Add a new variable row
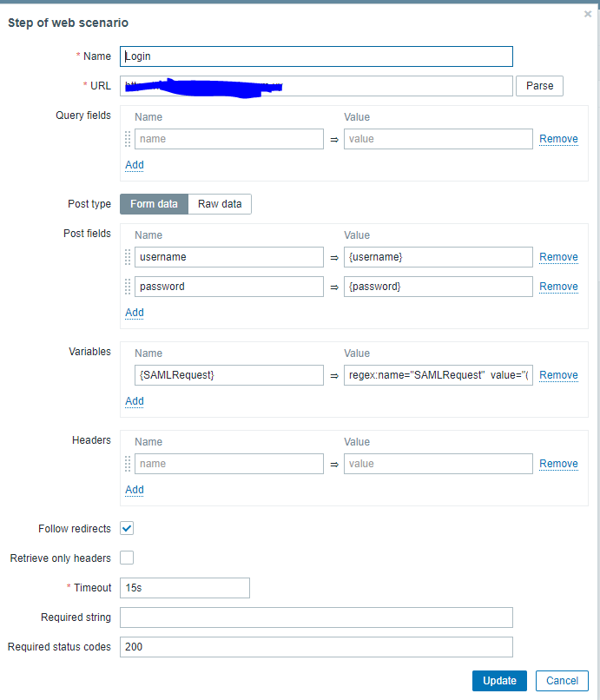 pos(135,401)
